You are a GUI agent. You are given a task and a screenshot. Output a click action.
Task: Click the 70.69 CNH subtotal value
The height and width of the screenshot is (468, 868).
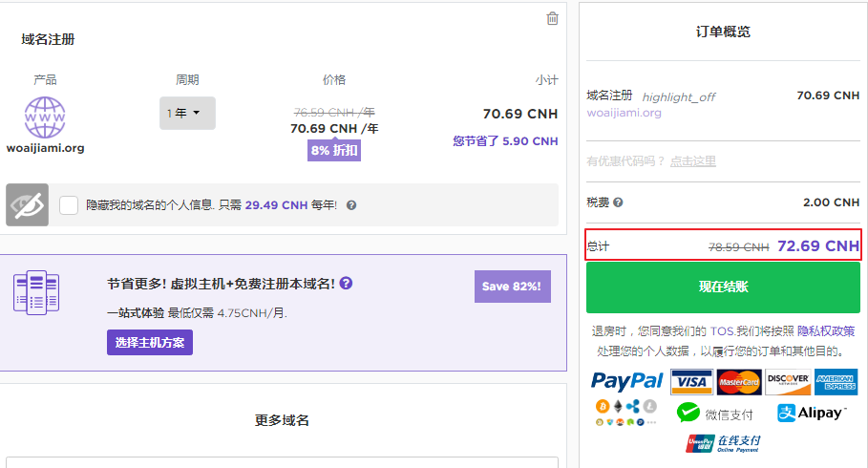coord(520,114)
